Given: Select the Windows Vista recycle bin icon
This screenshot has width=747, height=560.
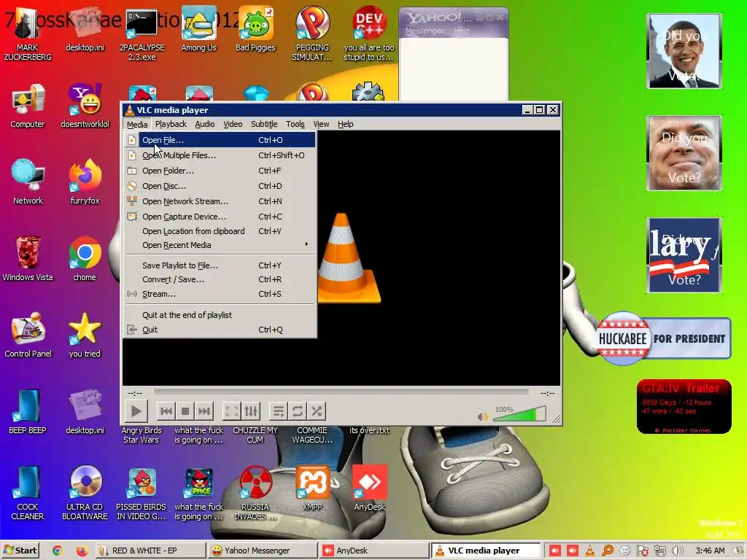Looking at the screenshot, I should 28,259.
